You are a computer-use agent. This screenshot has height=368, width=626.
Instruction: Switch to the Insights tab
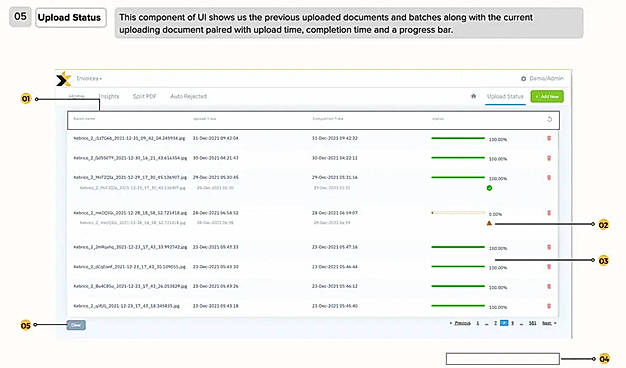point(109,96)
